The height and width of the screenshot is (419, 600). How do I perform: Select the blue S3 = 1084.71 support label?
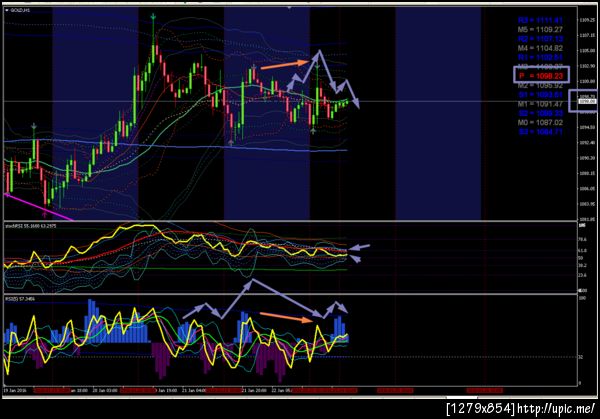pyautogui.click(x=540, y=132)
